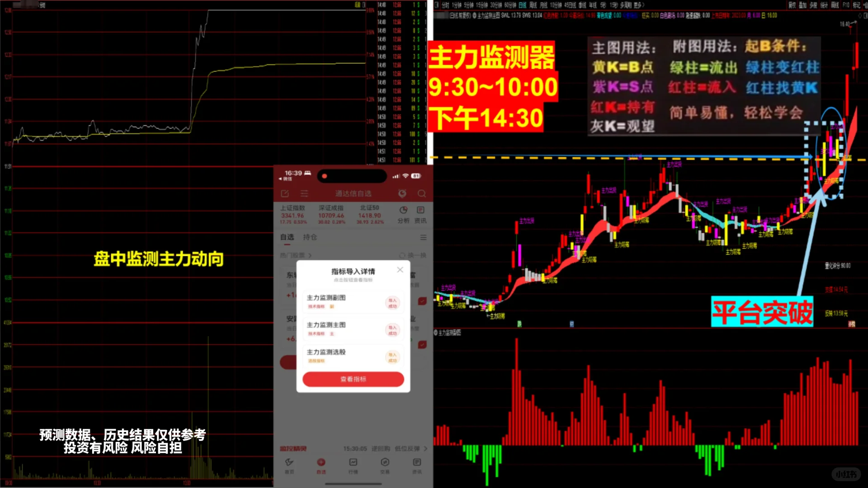
Task: Open the 交易 icon in bottom navigation
Action: (385, 462)
